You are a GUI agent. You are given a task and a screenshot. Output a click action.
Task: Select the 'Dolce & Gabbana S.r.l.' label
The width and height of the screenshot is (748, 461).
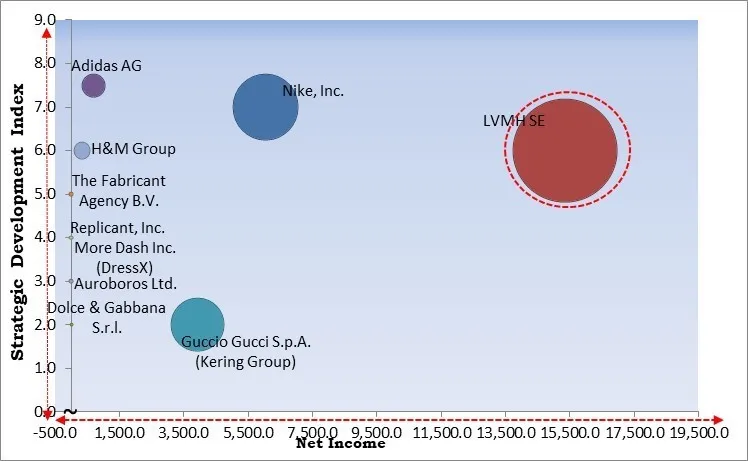(x=106, y=318)
